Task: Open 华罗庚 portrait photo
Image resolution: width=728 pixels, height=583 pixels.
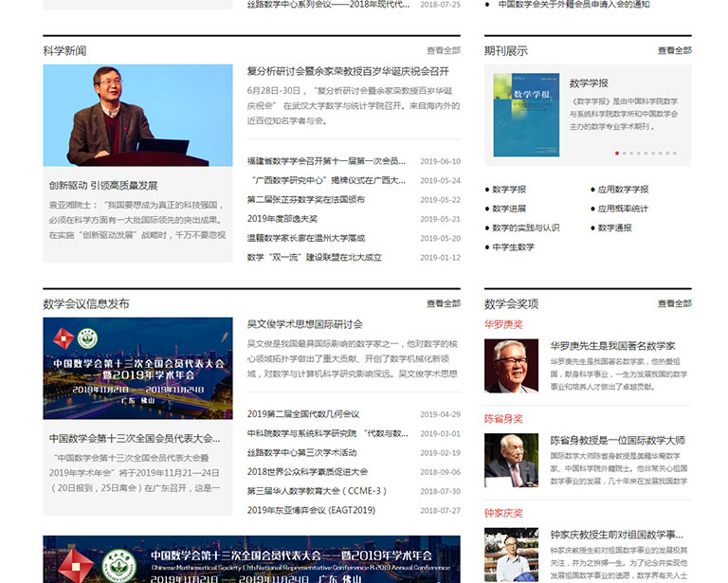Action: click(x=511, y=366)
